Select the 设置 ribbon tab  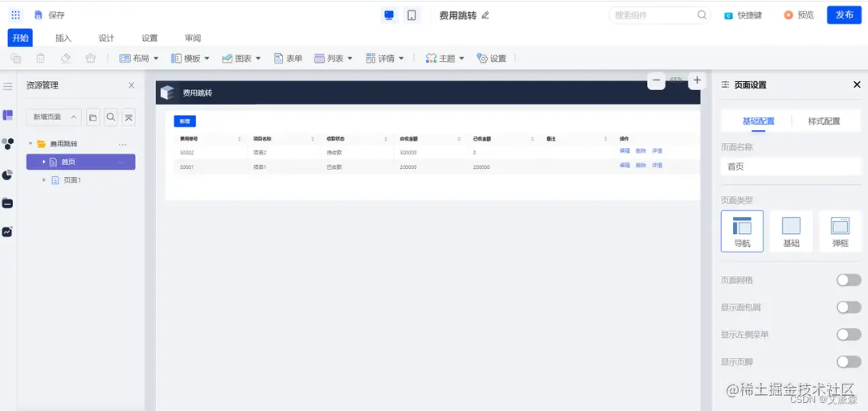pyautogui.click(x=149, y=39)
